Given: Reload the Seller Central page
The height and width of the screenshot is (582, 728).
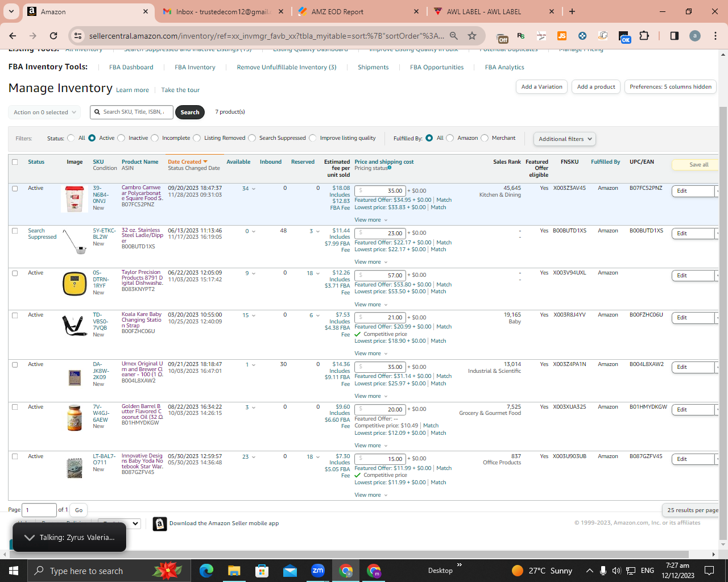Looking at the screenshot, I should (x=53, y=36).
